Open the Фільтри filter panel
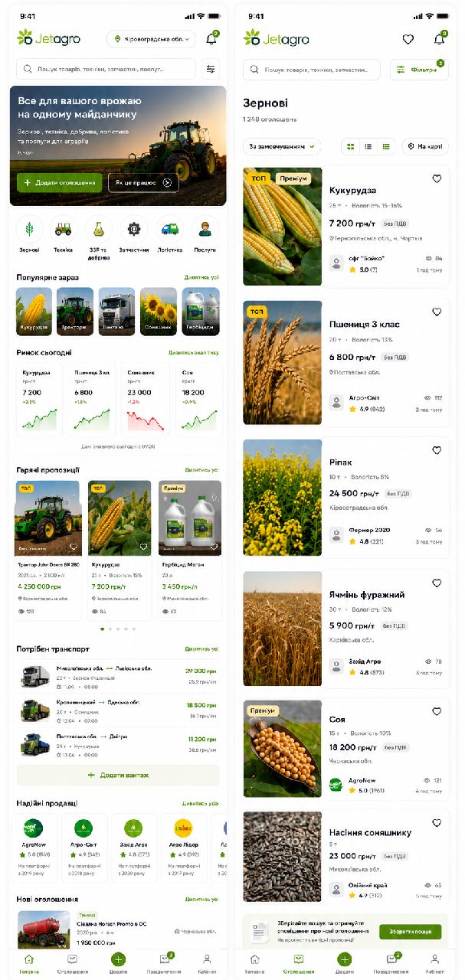The height and width of the screenshot is (980, 465). click(x=419, y=70)
